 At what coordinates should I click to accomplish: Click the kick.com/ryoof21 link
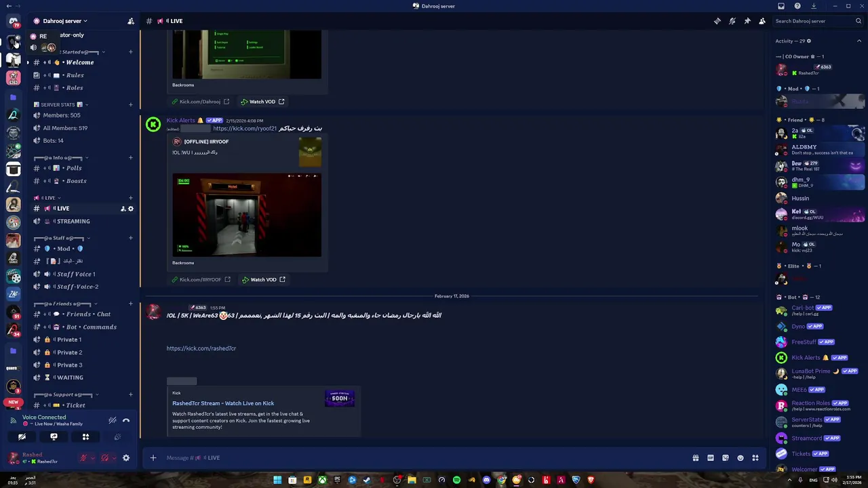[x=245, y=129]
